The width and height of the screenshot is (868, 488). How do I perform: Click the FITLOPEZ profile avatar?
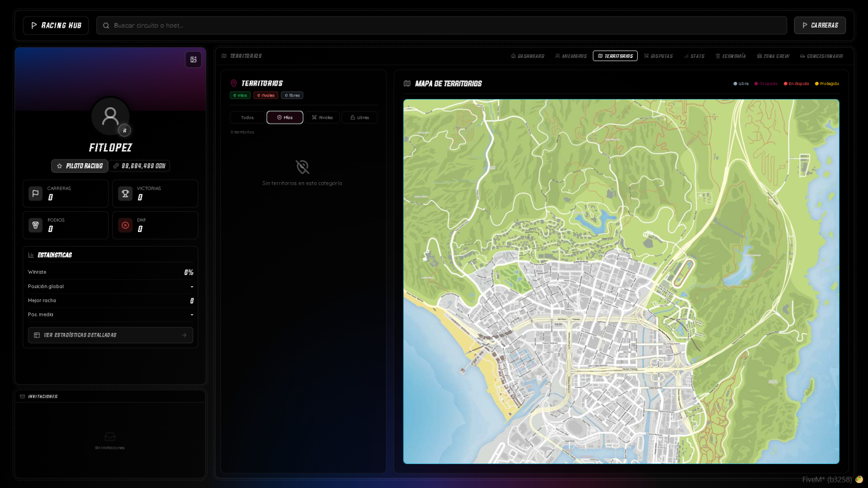[x=110, y=116]
